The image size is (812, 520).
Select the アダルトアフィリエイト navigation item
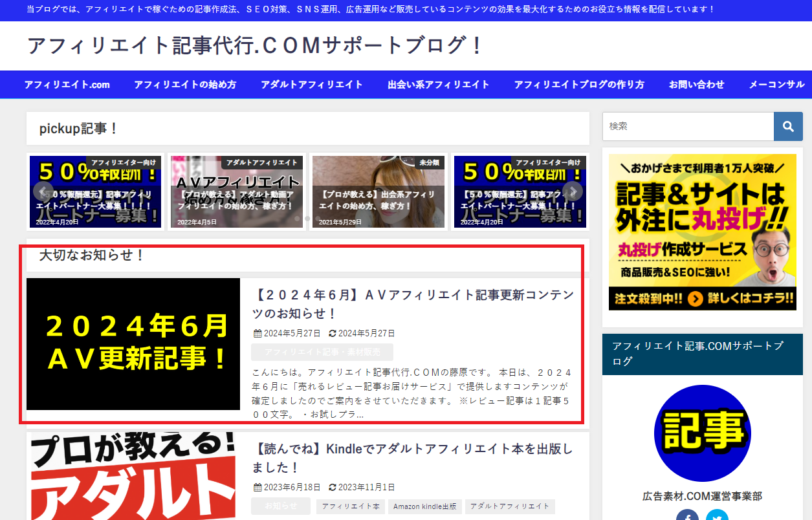(311, 85)
